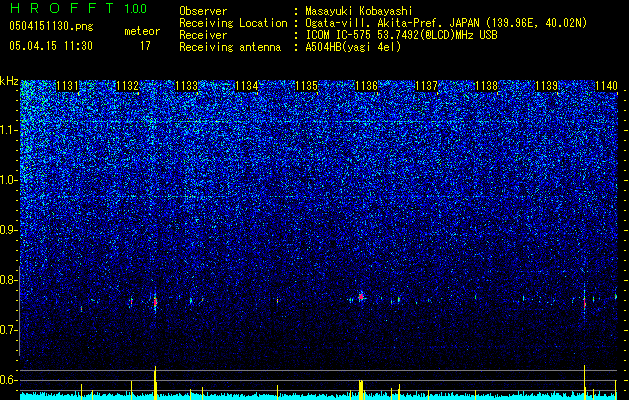Viewport: 629px width, 400px height.
Task: Click the 1136 time marker
Action: [367, 86]
